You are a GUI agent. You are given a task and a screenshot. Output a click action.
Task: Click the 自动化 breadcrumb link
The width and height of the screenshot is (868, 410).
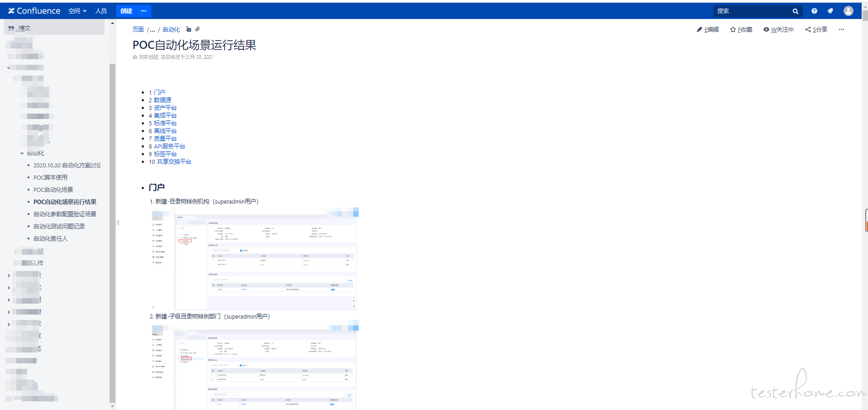point(171,29)
